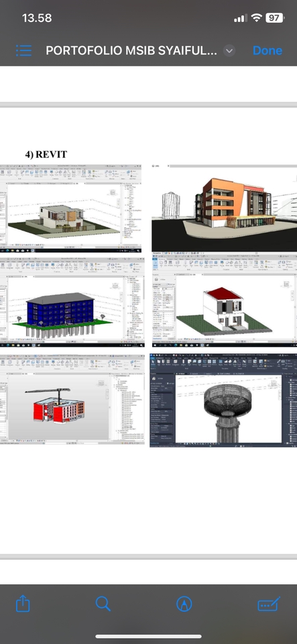Tap the PORTOFOLIO MSIB SYAIFUL title
297x644 pixels.
131,50
